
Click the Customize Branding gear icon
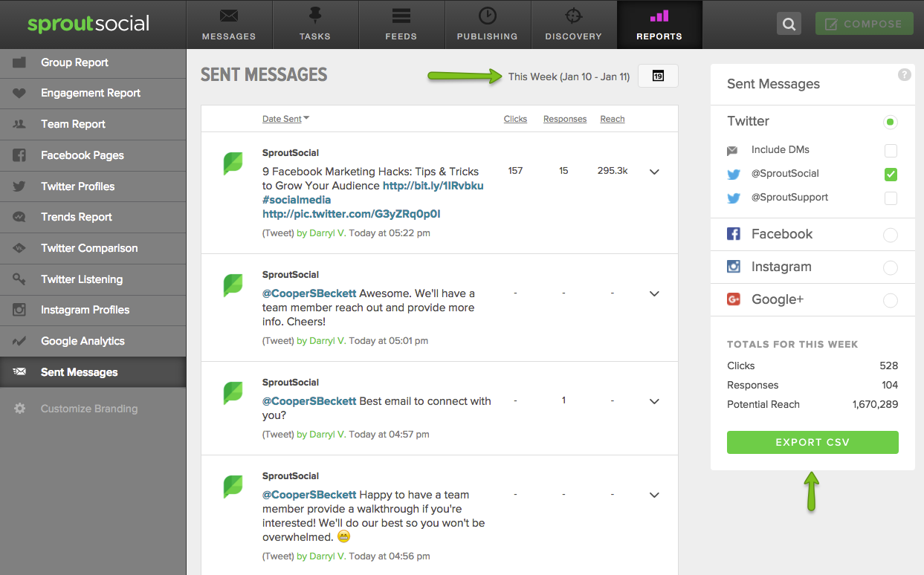(x=19, y=409)
